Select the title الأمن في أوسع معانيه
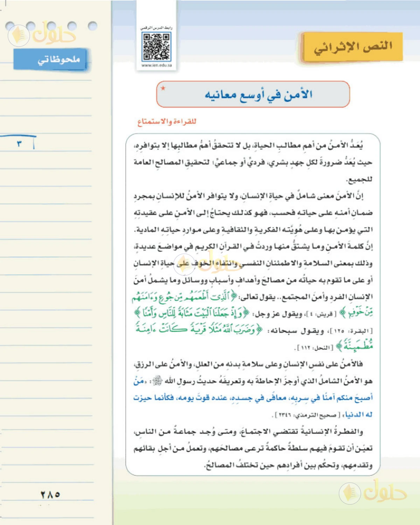The width and height of the screenshot is (420, 525). click(x=259, y=94)
